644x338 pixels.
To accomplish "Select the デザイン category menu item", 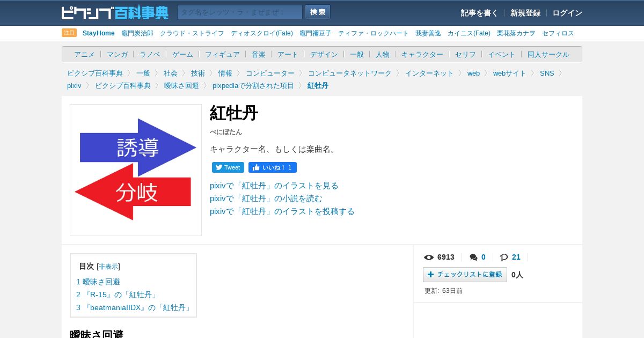I will pyautogui.click(x=324, y=54).
